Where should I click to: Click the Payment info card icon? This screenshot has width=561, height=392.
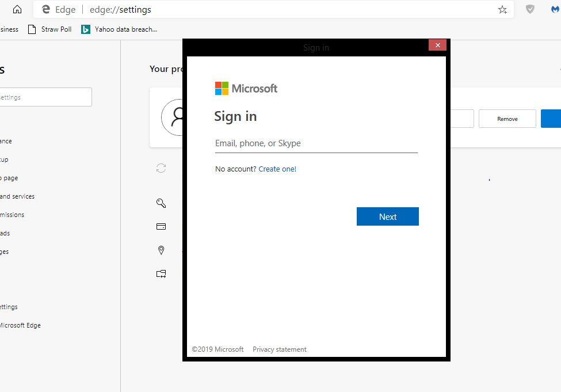tap(161, 227)
